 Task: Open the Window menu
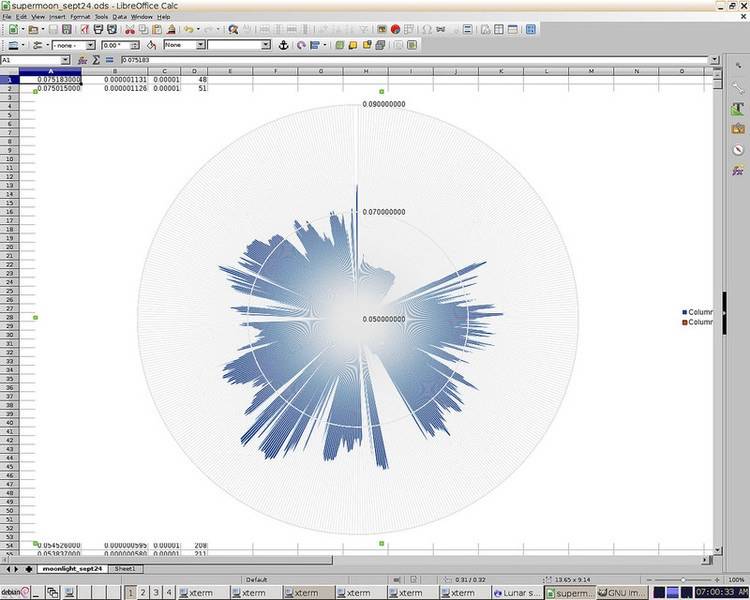point(142,17)
